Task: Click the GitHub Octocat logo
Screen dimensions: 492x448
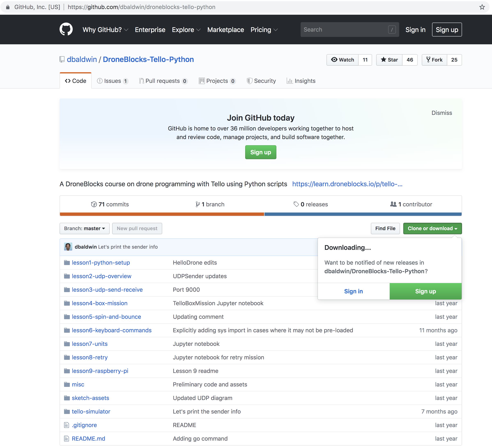Action: click(66, 30)
